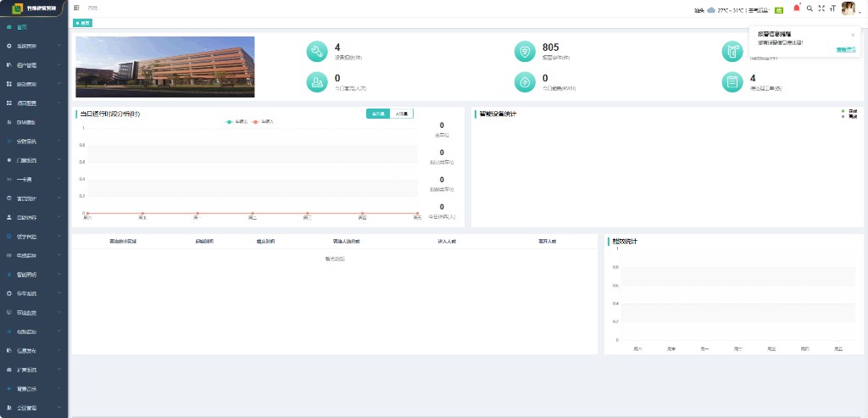Select the 首页 tag tab below the header
Viewport: 868px width, 418px height.
coord(83,23)
